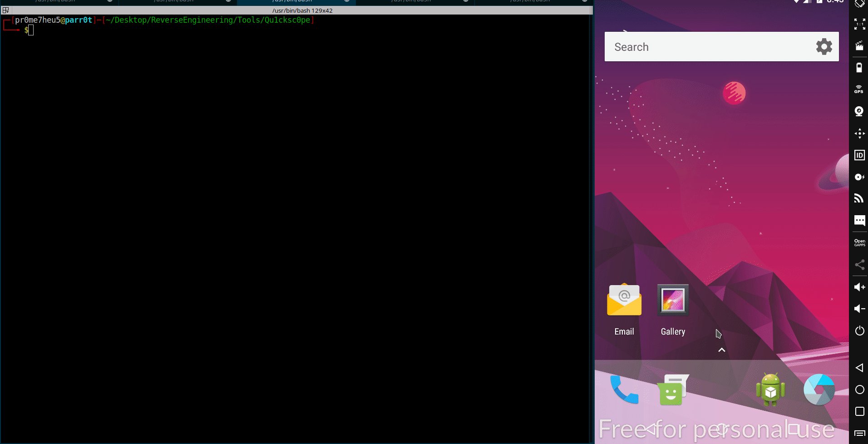Tap the Home circle in the sidebar

click(x=859, y=390)
